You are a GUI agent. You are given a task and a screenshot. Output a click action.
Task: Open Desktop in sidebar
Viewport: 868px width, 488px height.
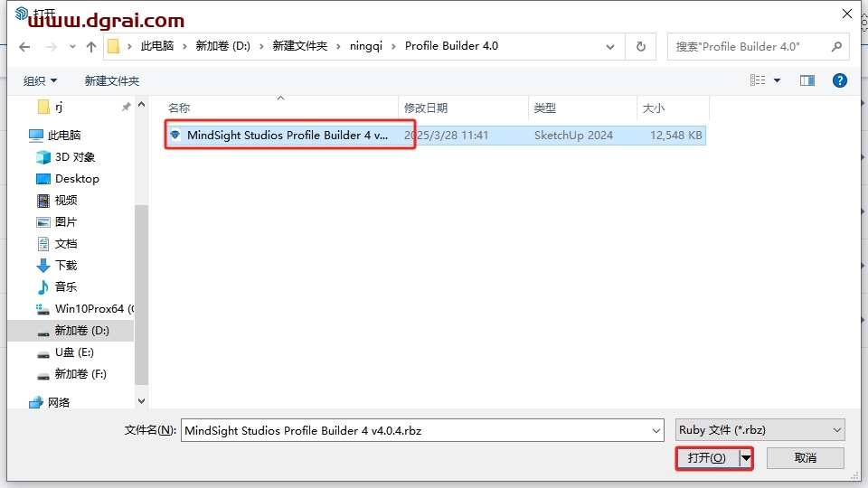77,179
